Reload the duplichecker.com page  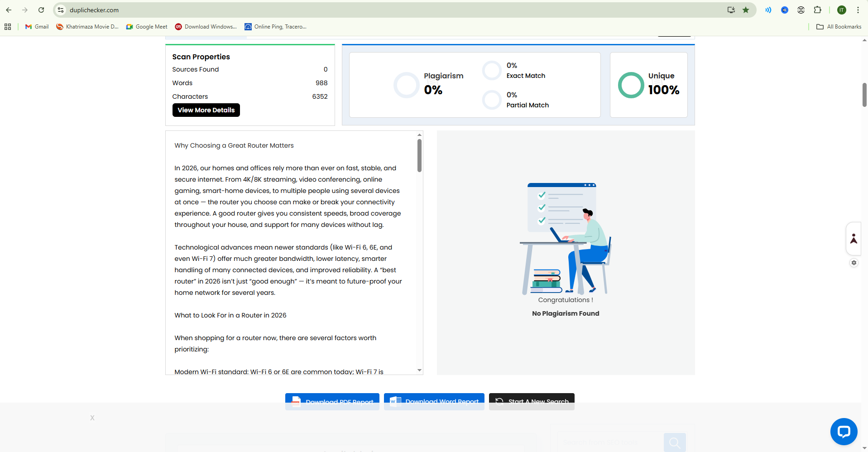coord(41,10)
